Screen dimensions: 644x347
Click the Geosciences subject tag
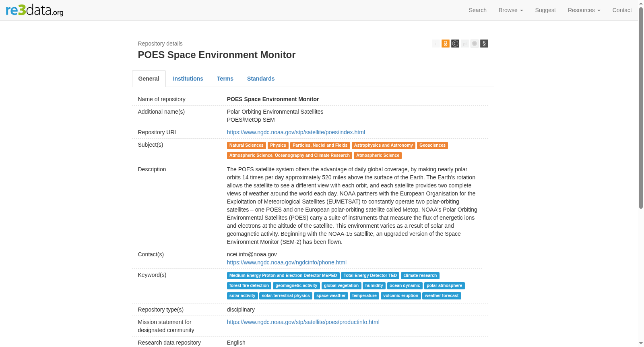(x=432, y=145)
